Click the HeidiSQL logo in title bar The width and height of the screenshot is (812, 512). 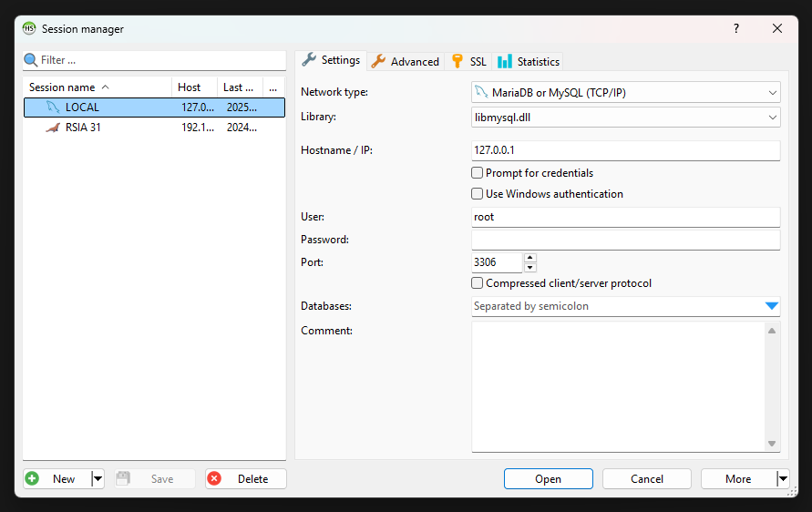(29, 28)
